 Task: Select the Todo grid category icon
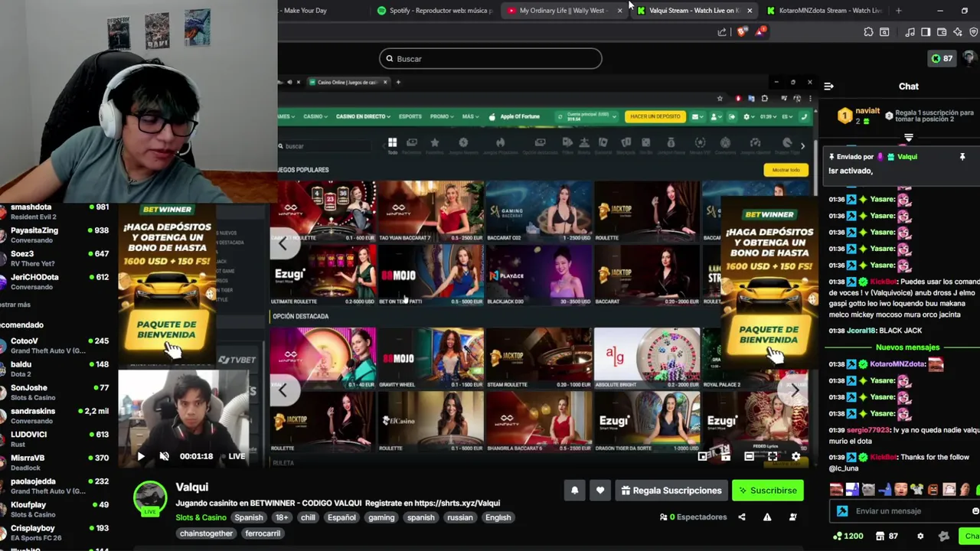[392, 144]
